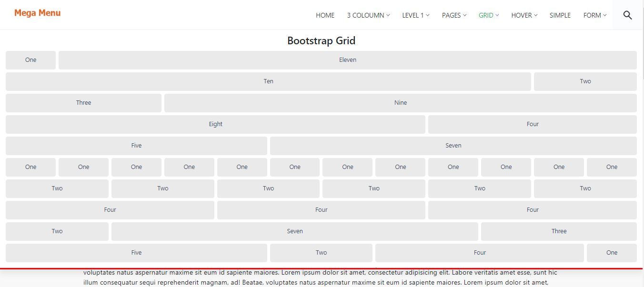Viewport: 644px width, 287px height.
Task: Click last Two in six-Two row
Action: [585, 188]
